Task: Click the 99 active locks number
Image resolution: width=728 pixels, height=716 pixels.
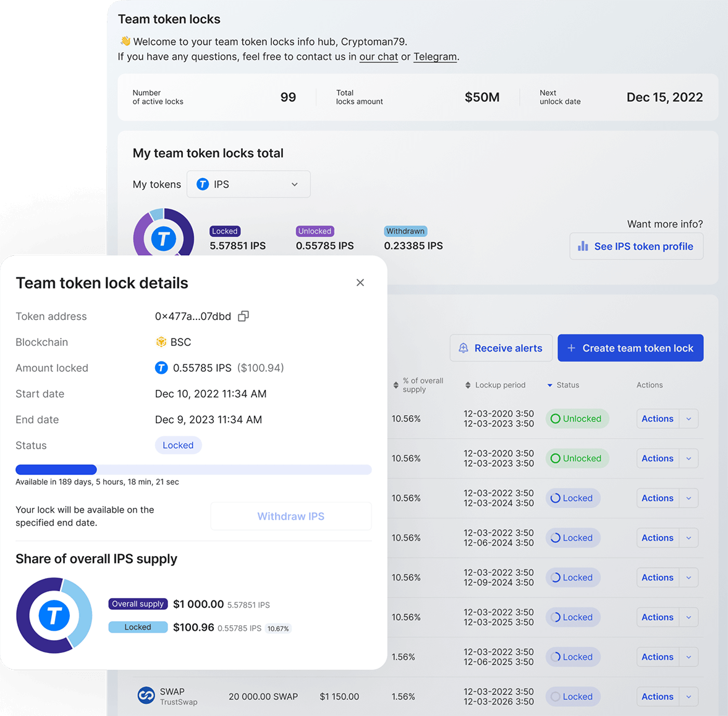Action: pyautogui.click(x=288, y=97)
